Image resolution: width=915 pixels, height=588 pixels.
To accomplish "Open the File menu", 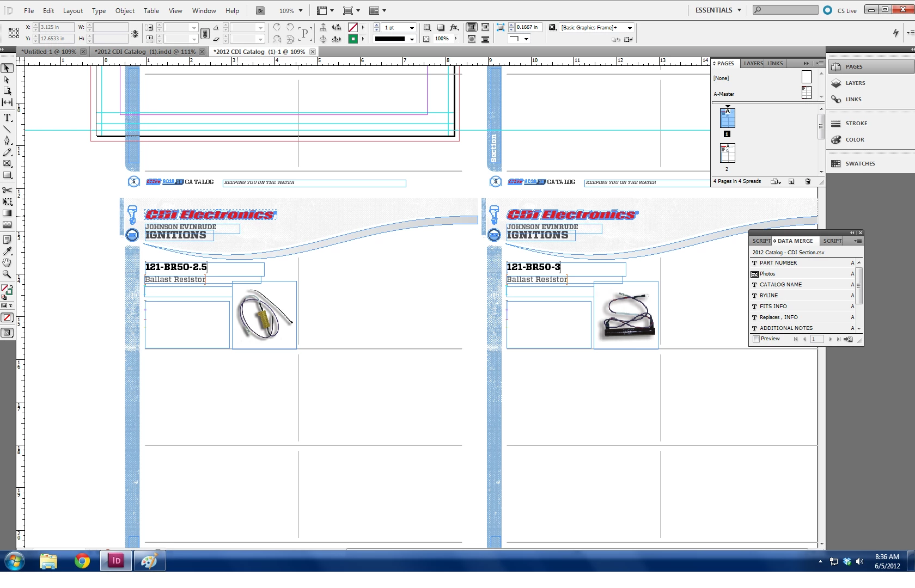I will pyautogui.click(x=29, y=10).
